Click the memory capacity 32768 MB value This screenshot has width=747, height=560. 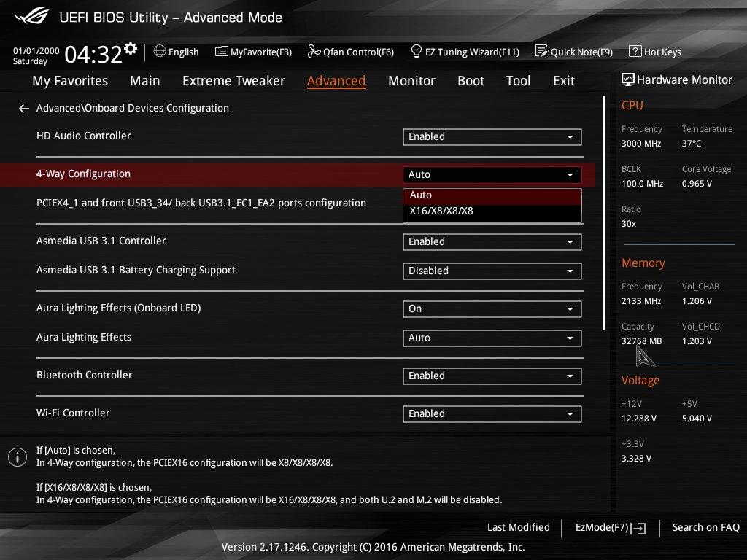[x=641, y=341]
